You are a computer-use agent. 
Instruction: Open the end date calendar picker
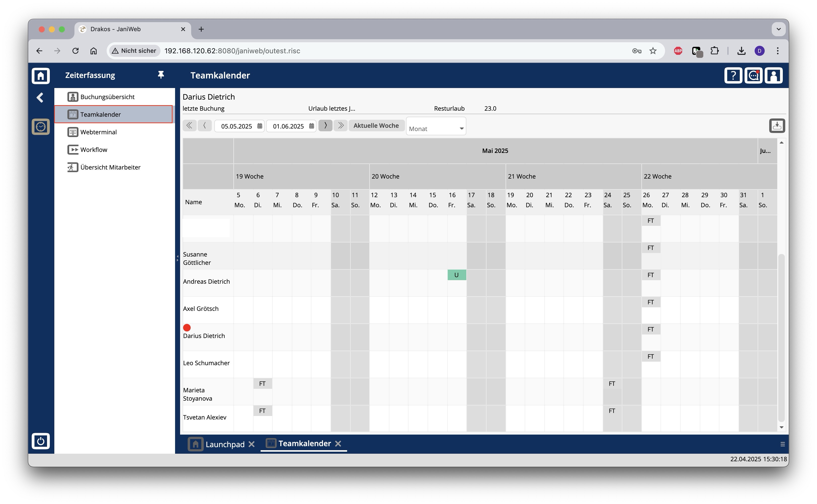tap(311, 126)
